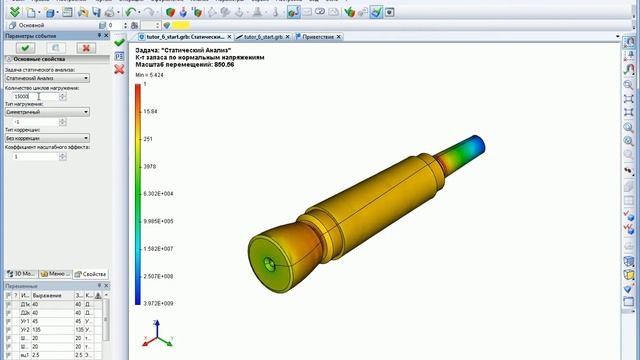This screenshot has height=360, width=640.
Task: Click the P list icon beside 3D view
Action: (119, 56)
